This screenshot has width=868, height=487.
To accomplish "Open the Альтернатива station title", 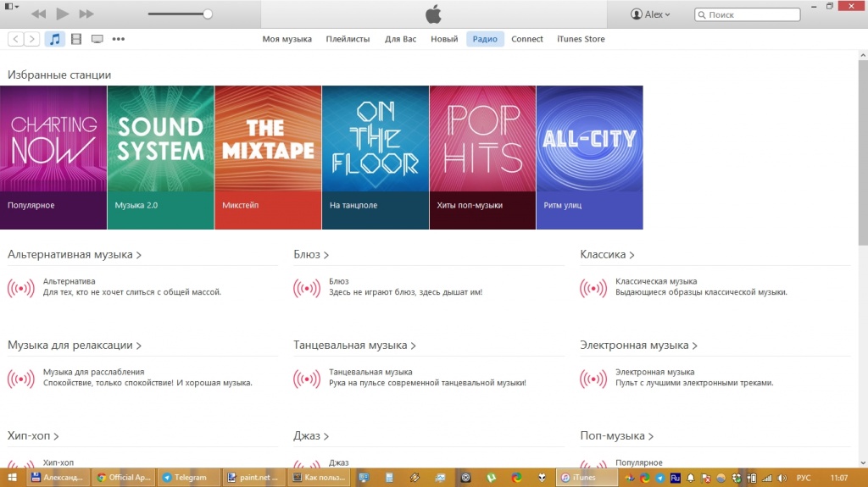I will pyautogui.click(x=70, y=281).
